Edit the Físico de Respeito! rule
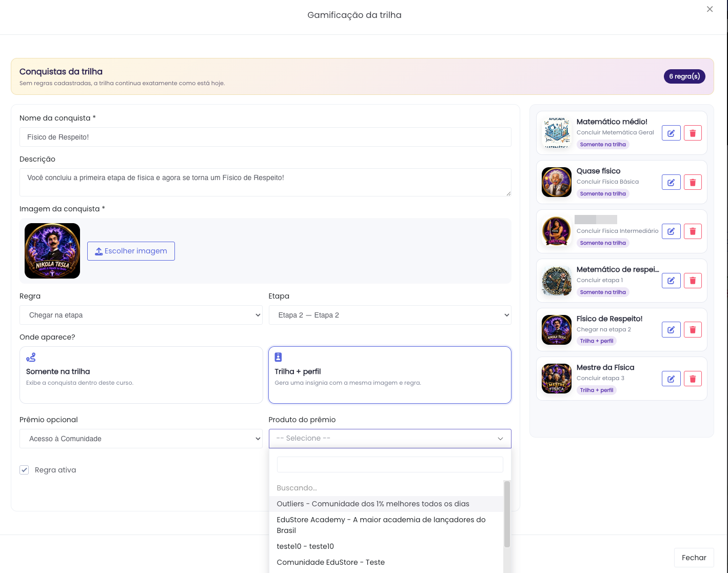Viewport: 728px width, 573px height. [x=671, y=329]
